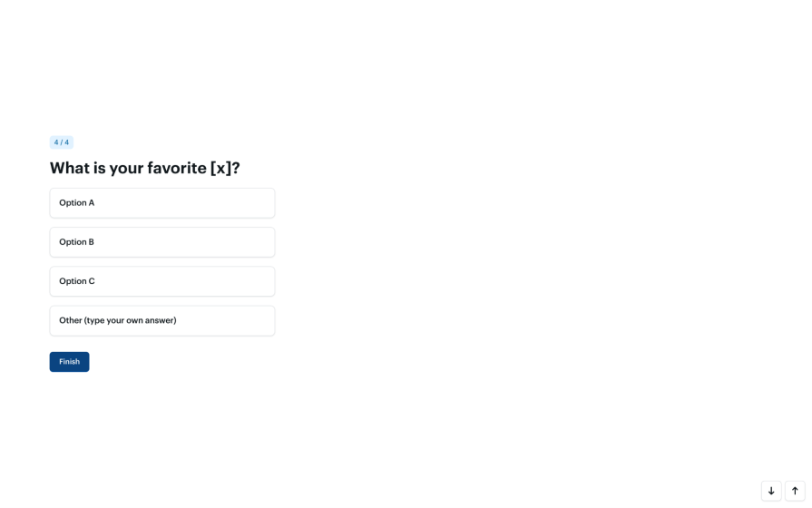Choose Other (type your own answer)
Screen dimensions: 812x508
162,320
